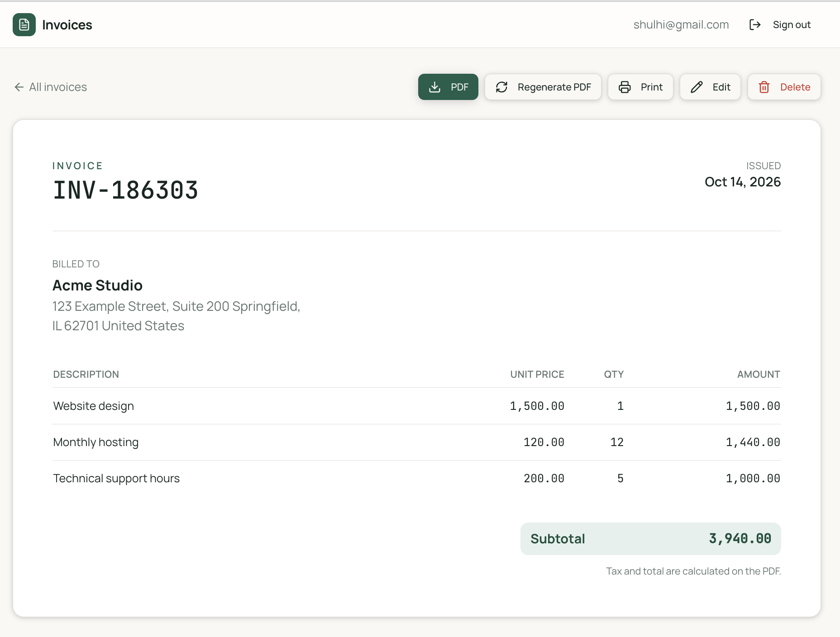
Task: Click the quantity 12 cell
Action: 617,442
